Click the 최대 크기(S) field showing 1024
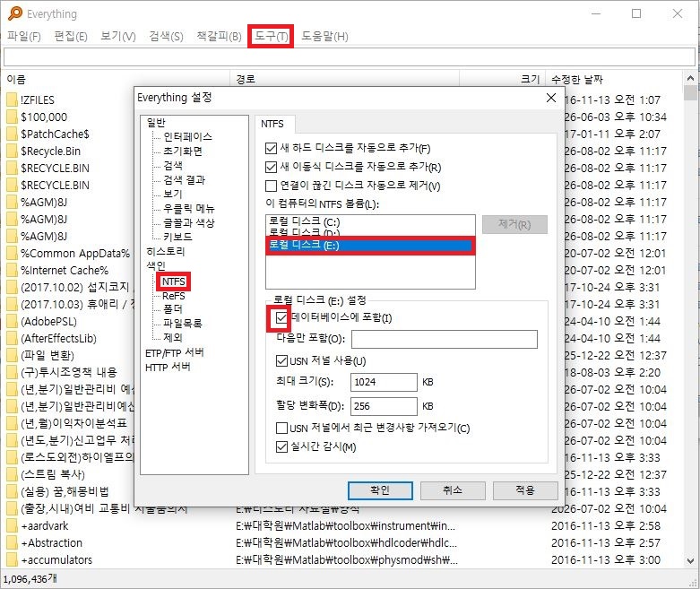 384,382
